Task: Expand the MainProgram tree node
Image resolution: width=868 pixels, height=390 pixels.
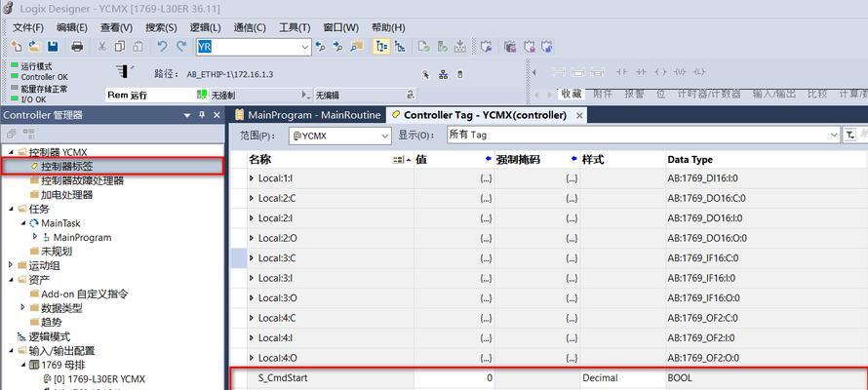Action: click(x=35, y=236)
